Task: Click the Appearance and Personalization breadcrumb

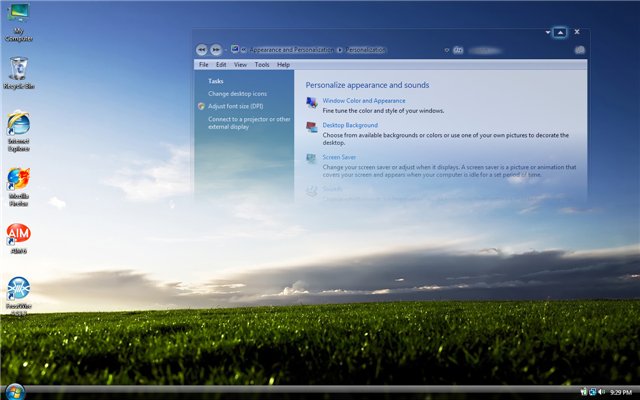Action: click(292, 49)
